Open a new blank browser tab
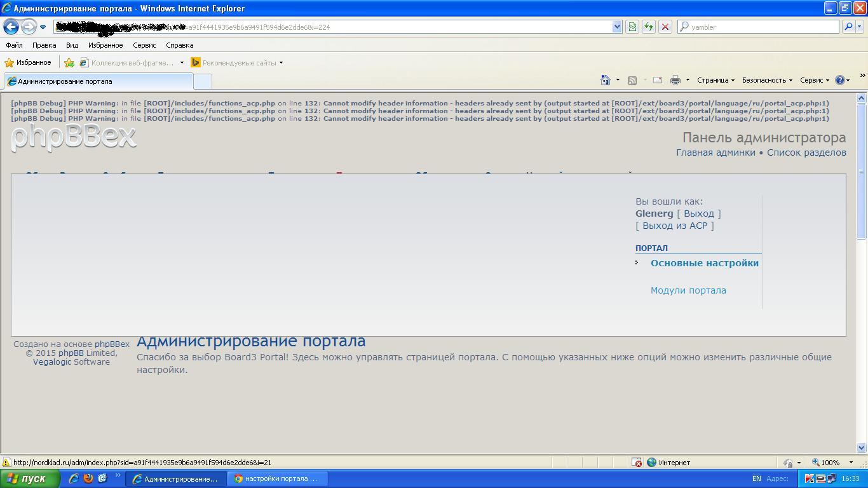This screenshot has width=868, height=488. pyautogui.click(x=202, y=81)
